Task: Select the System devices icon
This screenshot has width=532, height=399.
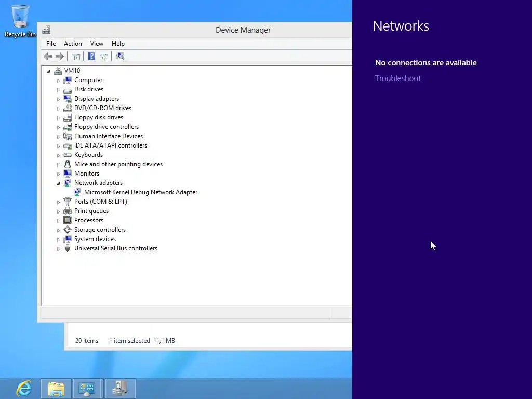Action: pos(68,239)
